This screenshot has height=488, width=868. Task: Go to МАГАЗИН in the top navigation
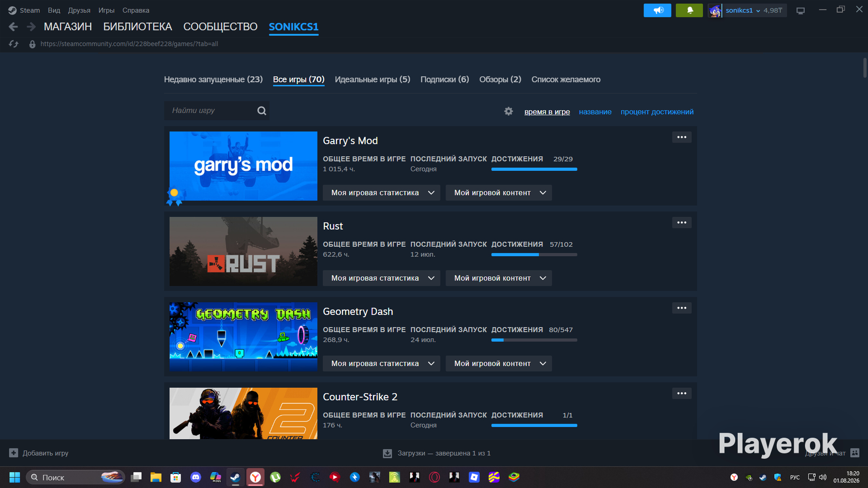point(68,27)
